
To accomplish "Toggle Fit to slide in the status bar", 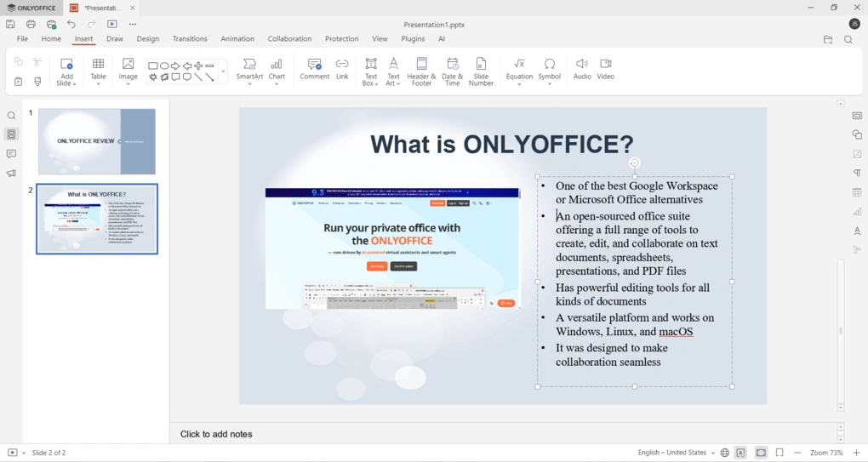I will pyautogui.click(x=761, y=453).
